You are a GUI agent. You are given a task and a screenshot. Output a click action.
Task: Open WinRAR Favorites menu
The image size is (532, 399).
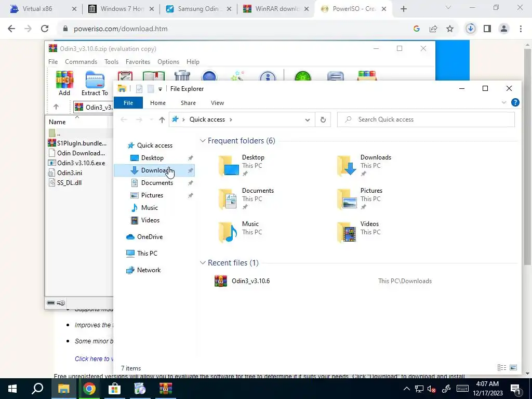click(x=138, y=62)
